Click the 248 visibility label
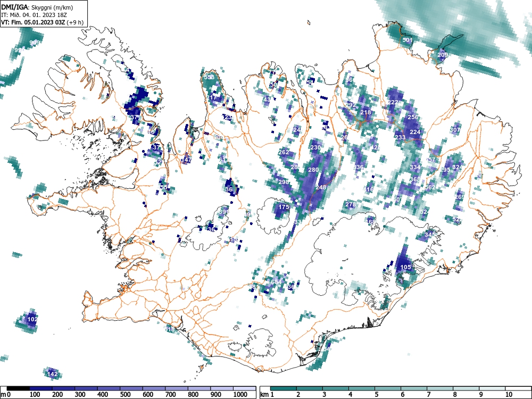Image resolution: width=532 pixels, height=399 pixels. click(321, 187)
